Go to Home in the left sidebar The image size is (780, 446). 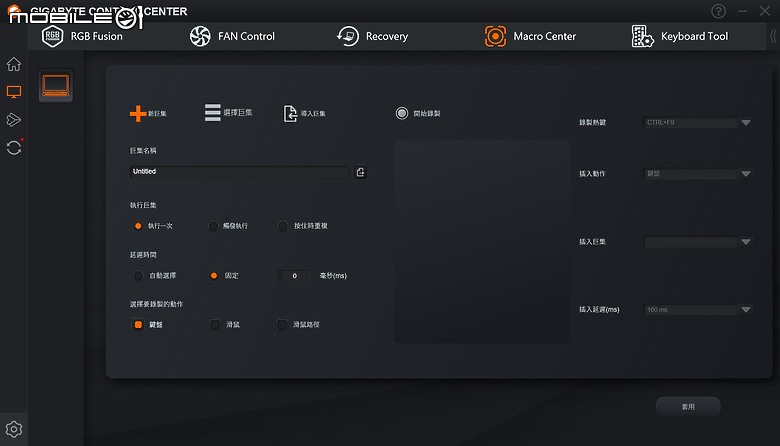[x=14, y=64]
